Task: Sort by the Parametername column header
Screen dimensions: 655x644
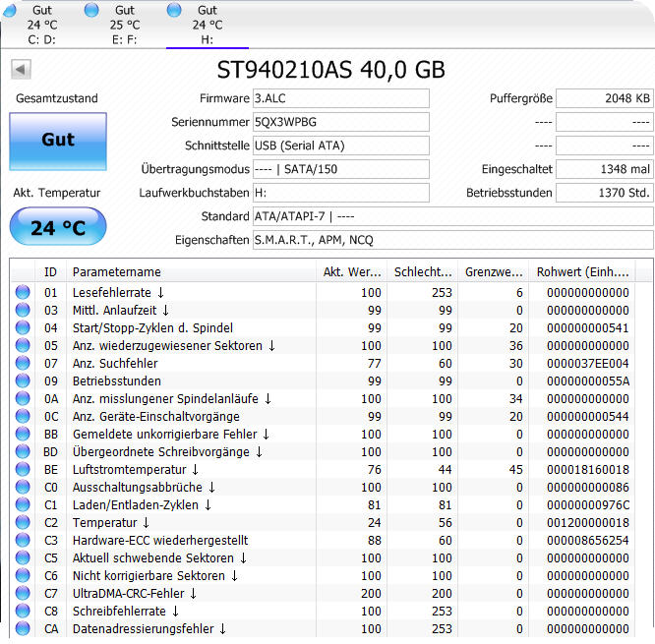Action: [x=192, y=272]
